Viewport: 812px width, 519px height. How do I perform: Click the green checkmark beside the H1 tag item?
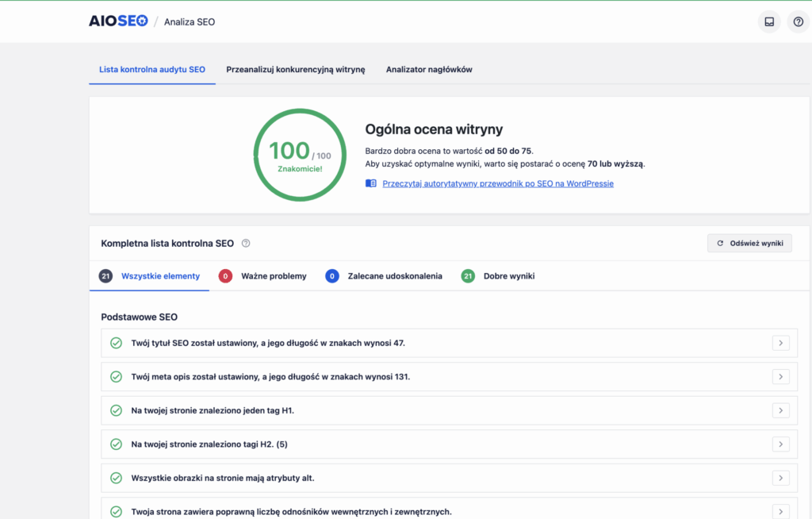pyautogui.click(x=117, y=410)
